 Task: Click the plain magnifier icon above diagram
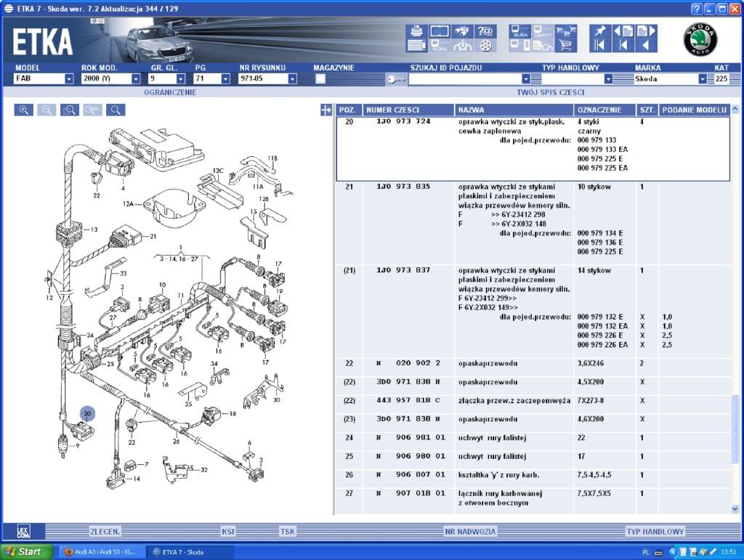click(x=116, y=110)
